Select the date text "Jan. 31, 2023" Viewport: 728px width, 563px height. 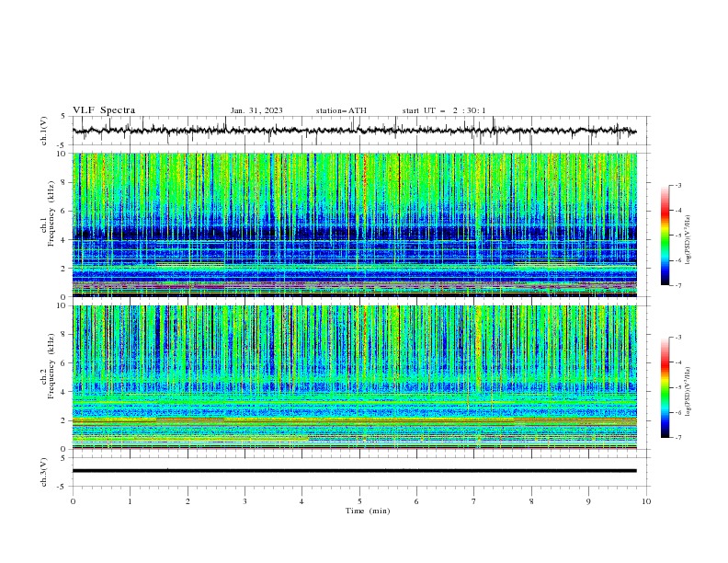(256, 110)
